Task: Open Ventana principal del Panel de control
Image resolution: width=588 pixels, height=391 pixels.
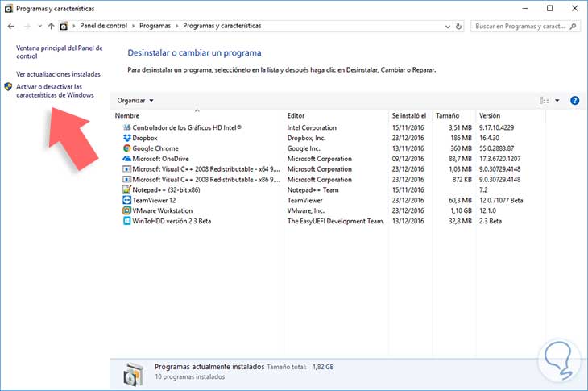Action: point(60,52)
